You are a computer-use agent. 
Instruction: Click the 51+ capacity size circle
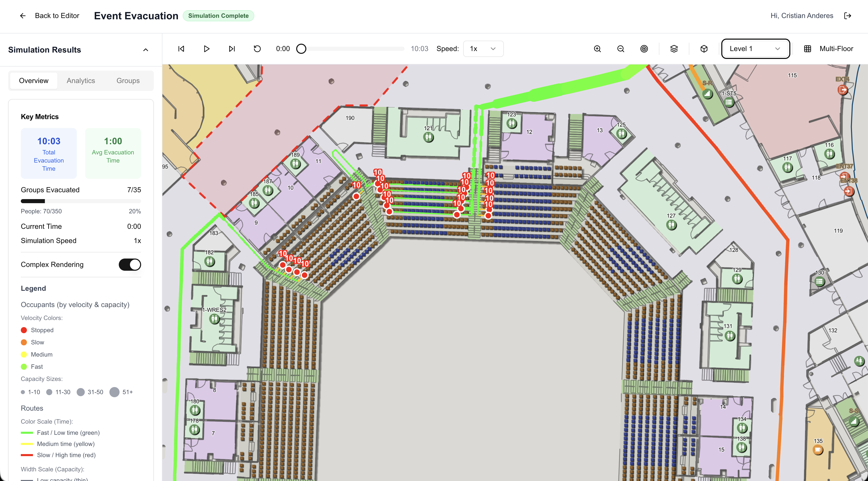[x=114, y=392]
